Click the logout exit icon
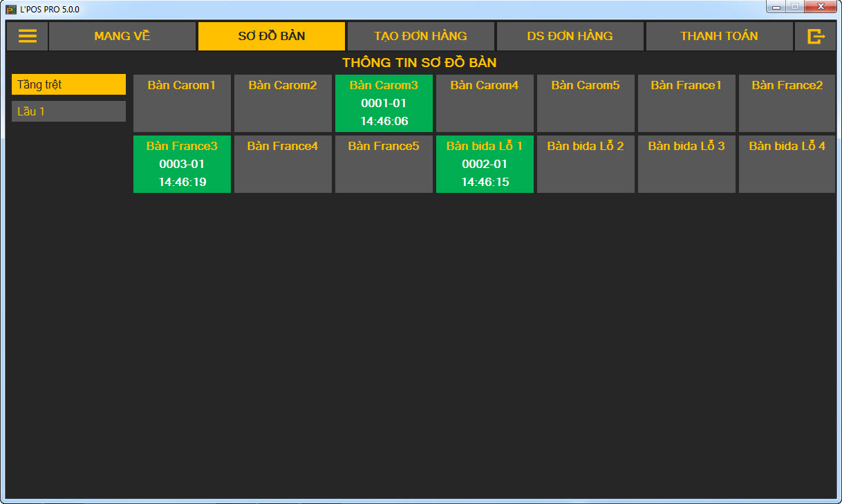842x504 pixels. pyautogui.click(x=816, y=37)
